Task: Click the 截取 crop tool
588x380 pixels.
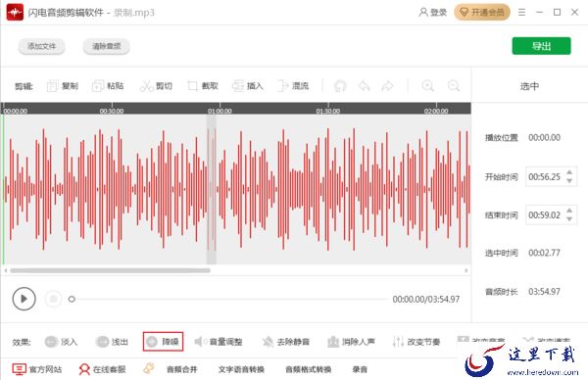Action: pyautogui.click(x=203, y=86)
